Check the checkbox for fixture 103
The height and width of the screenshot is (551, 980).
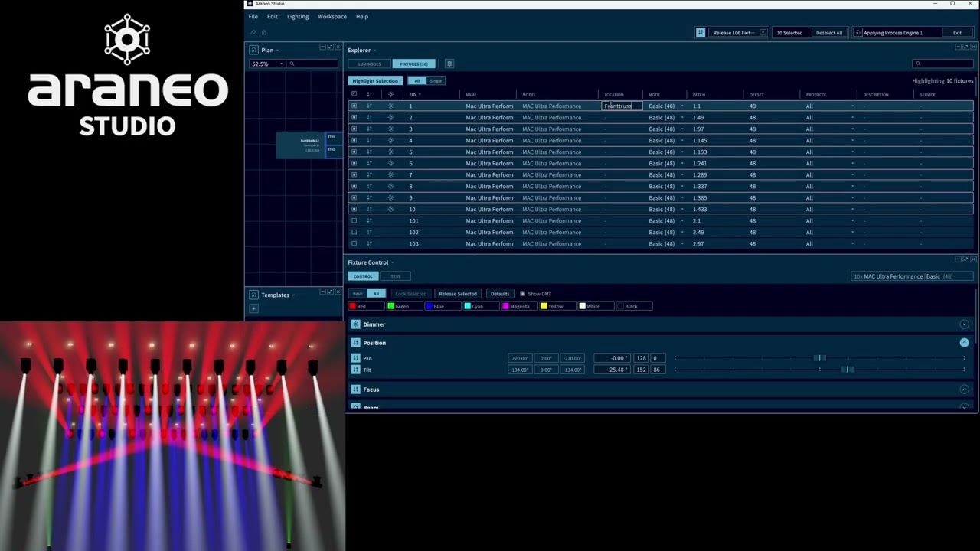(x=354, y=244)
